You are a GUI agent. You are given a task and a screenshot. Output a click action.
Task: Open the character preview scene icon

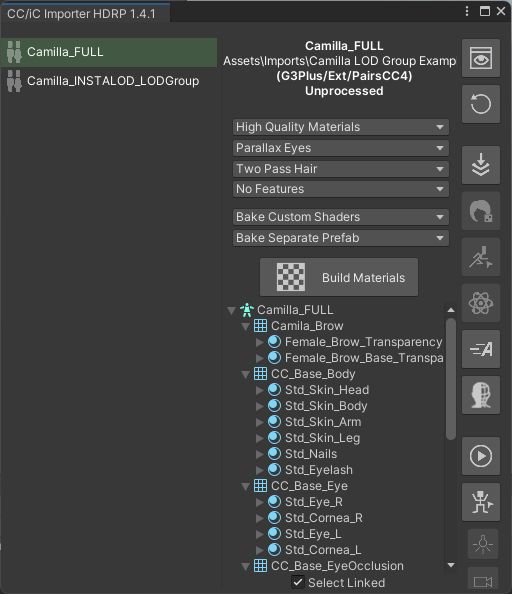click(481, 58)
